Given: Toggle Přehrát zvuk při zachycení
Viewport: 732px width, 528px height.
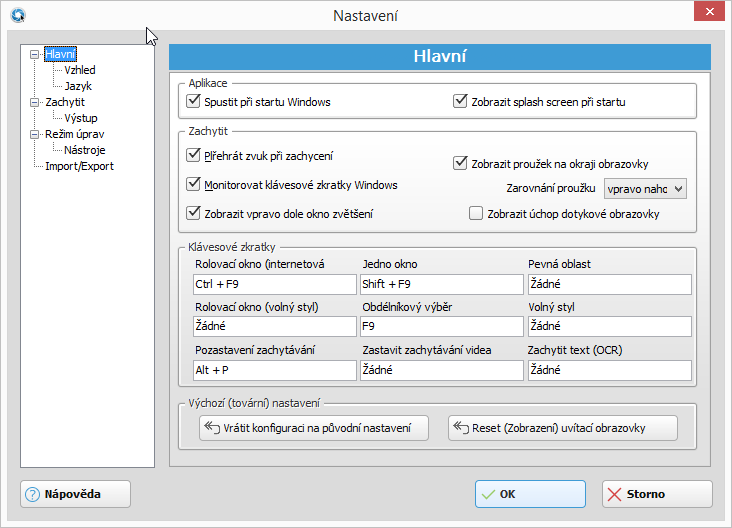Looking at the screenshot, I should tap(194, 156).
